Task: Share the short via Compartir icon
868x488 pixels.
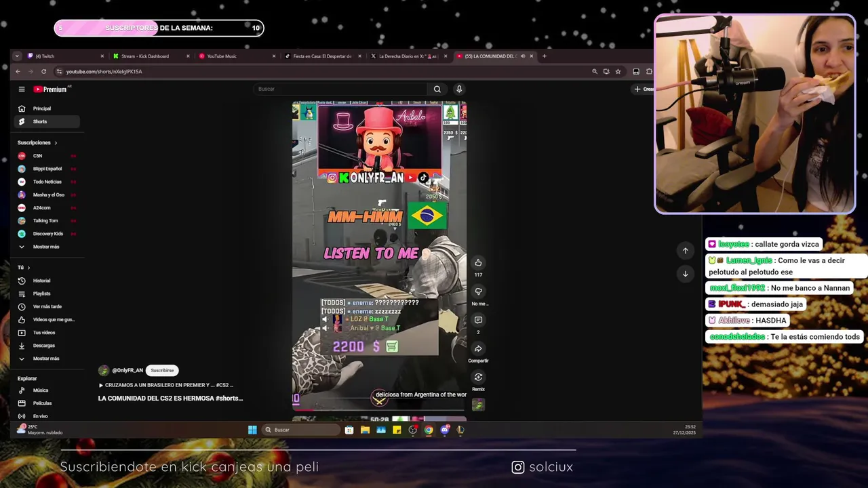Action: pos(478,348)
